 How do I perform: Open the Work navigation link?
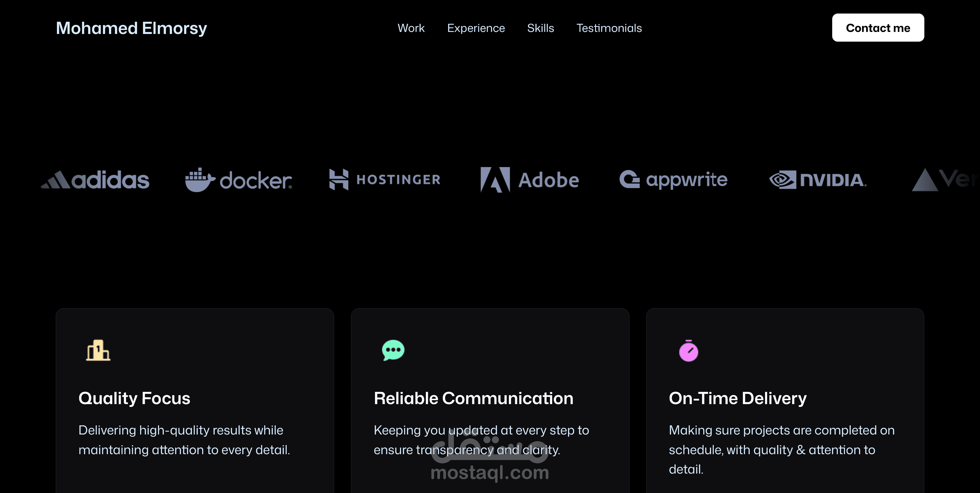tap(411, 28)
